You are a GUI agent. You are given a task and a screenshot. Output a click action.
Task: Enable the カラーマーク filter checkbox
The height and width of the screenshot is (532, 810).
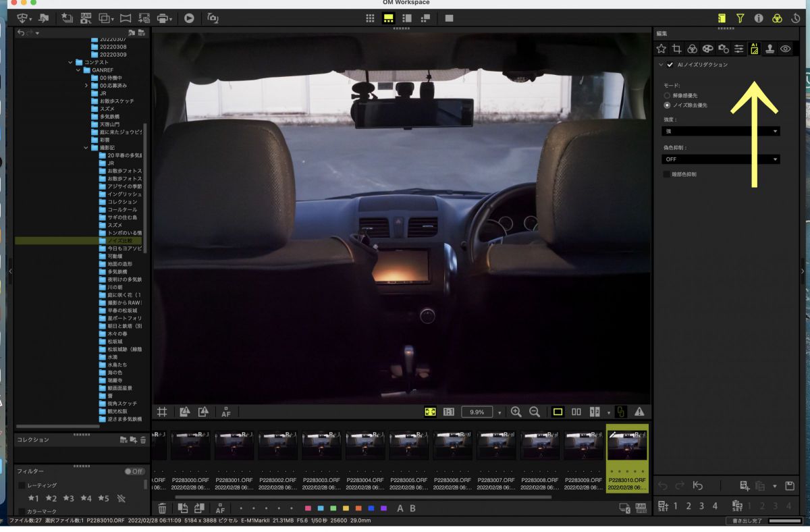(x=22, y=512)
